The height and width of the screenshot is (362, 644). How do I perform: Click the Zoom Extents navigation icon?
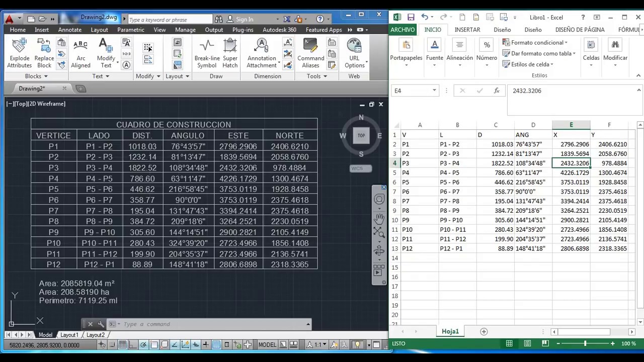[x=379, y=232]
